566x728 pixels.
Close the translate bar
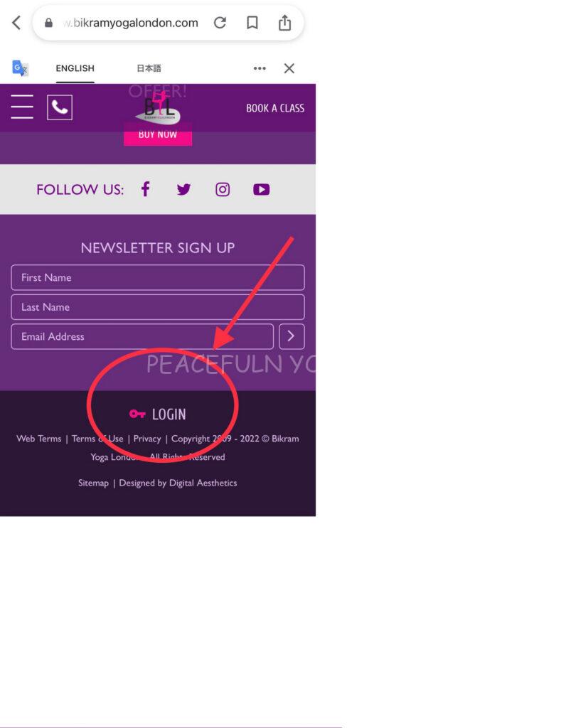289,68
